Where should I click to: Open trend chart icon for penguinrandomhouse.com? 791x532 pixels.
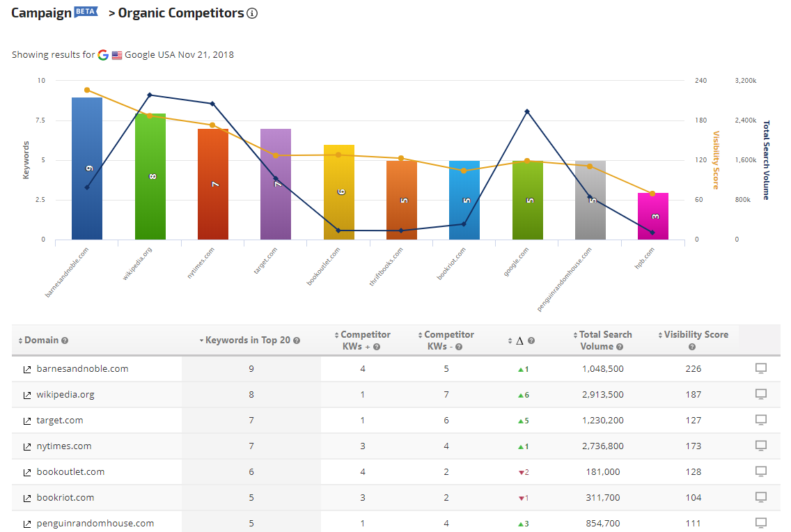[27, 524]
